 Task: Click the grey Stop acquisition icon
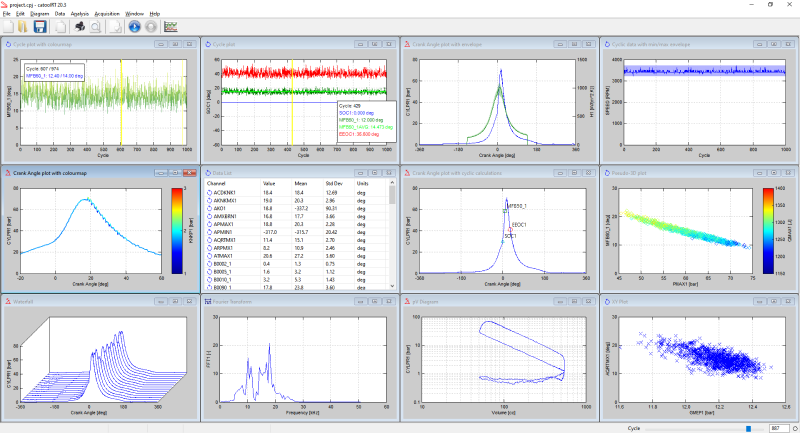pos(150,27)
